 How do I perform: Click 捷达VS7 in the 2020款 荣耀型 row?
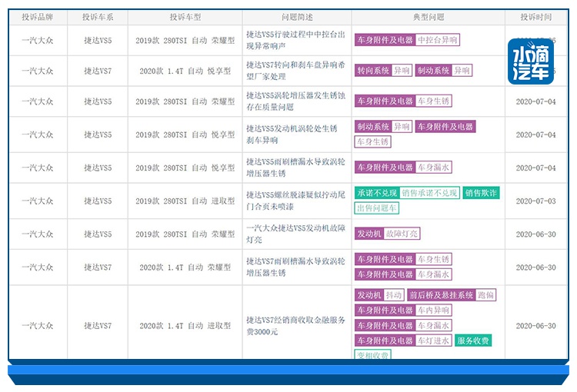(98, 267)
